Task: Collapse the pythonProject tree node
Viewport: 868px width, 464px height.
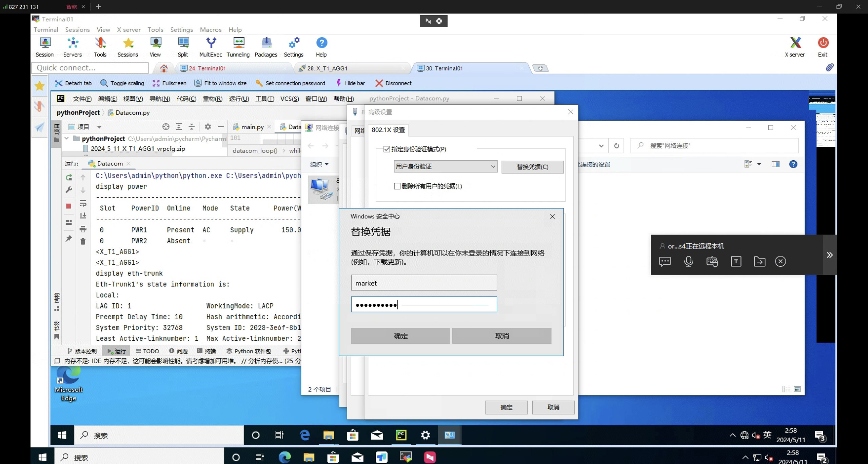Action: coord(67,138)
